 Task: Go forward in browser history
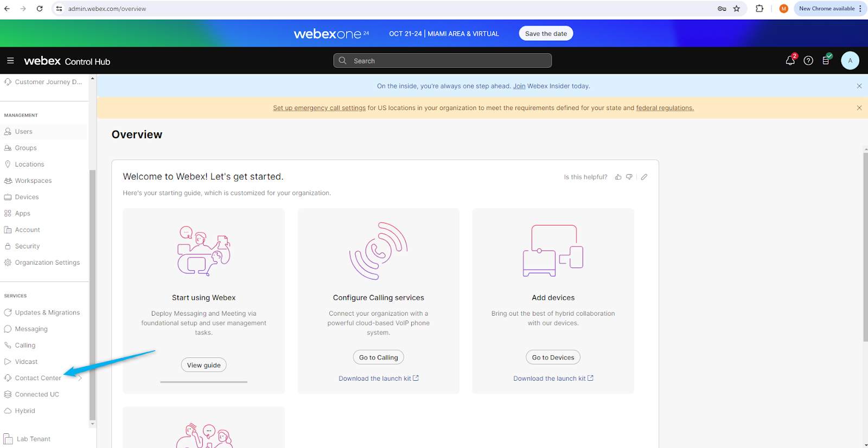23,9
